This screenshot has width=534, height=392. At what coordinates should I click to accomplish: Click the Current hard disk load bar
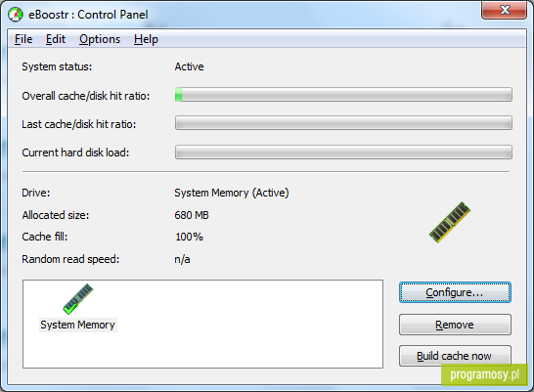[x=343, y=152]
